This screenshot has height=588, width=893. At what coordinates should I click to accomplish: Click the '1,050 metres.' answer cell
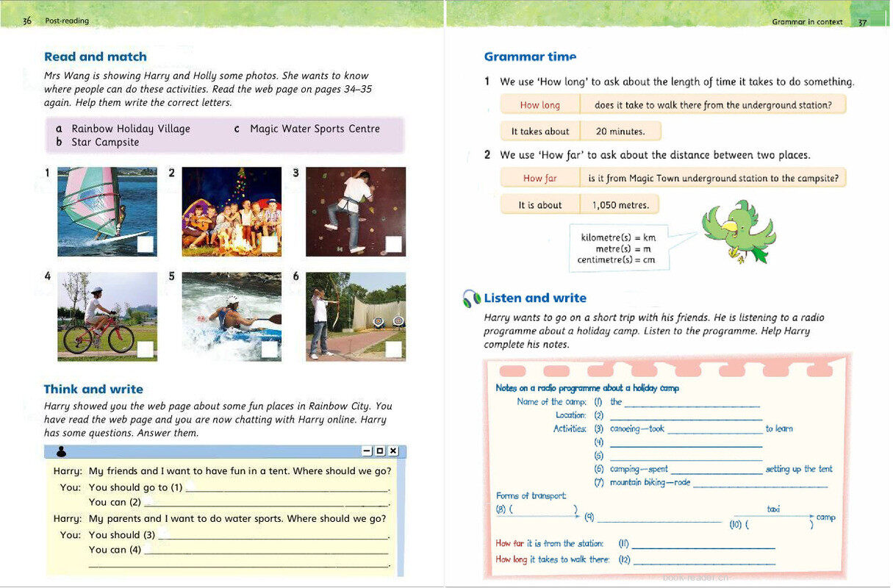click(620, 205)
